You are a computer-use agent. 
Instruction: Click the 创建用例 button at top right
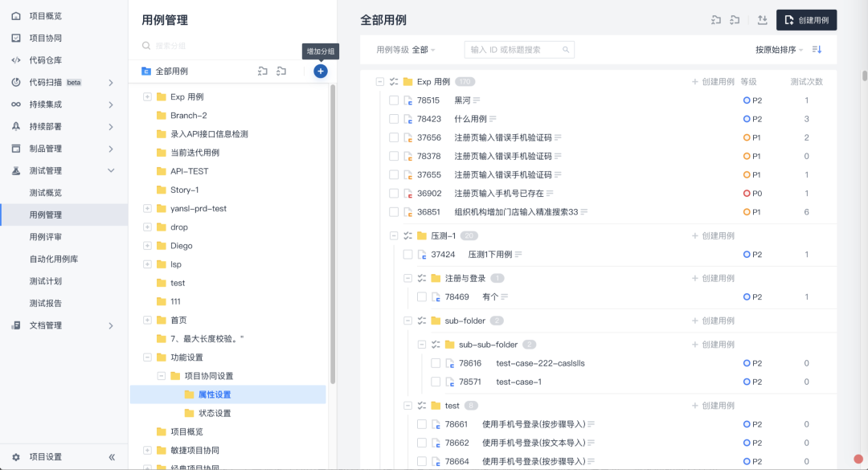pos(806,20)
